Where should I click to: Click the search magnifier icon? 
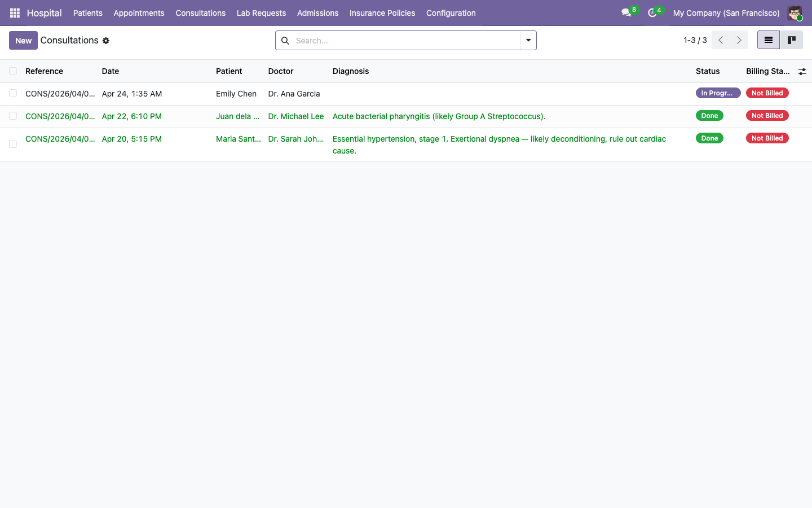(x=285, y=41)
